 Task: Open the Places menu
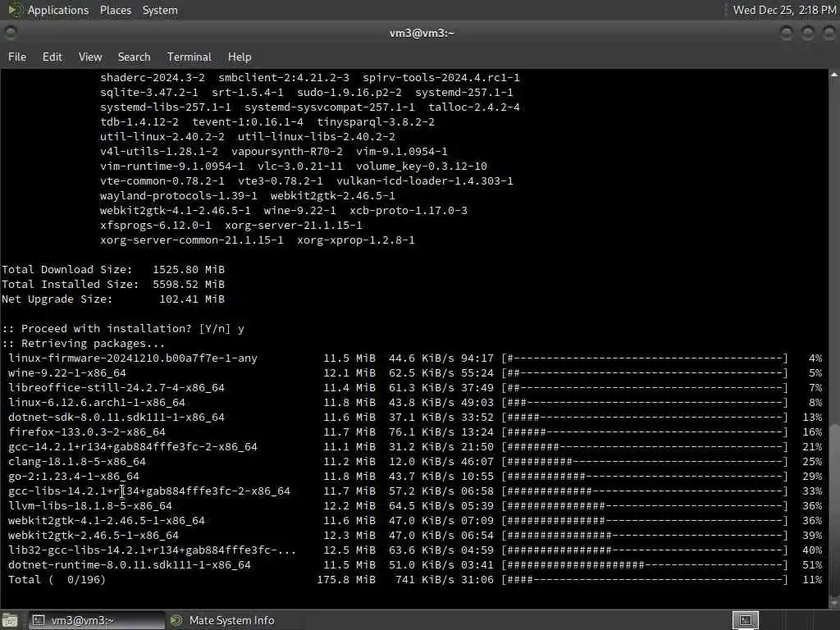click(115, 10)
